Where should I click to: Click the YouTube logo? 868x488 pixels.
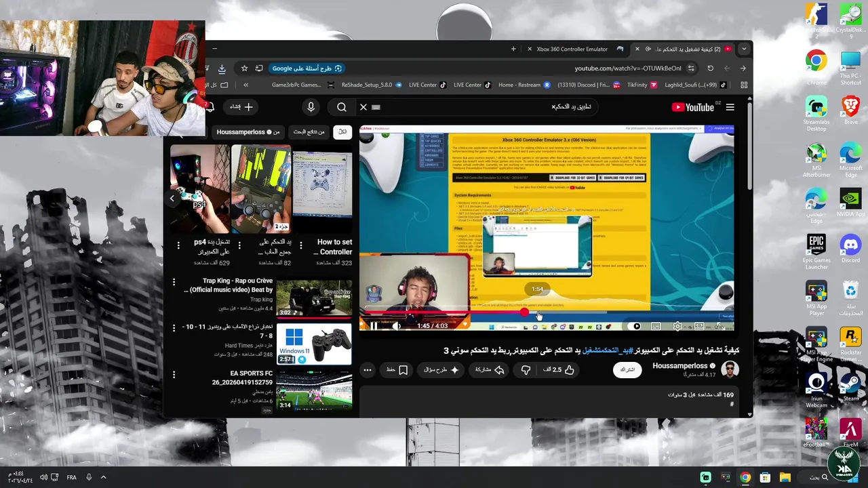[692, 107]
